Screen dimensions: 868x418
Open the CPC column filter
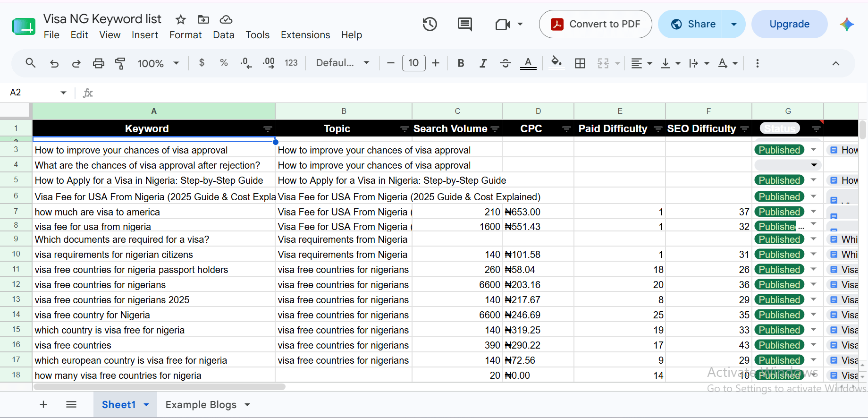pyautogui.click(x=566, y=129)
